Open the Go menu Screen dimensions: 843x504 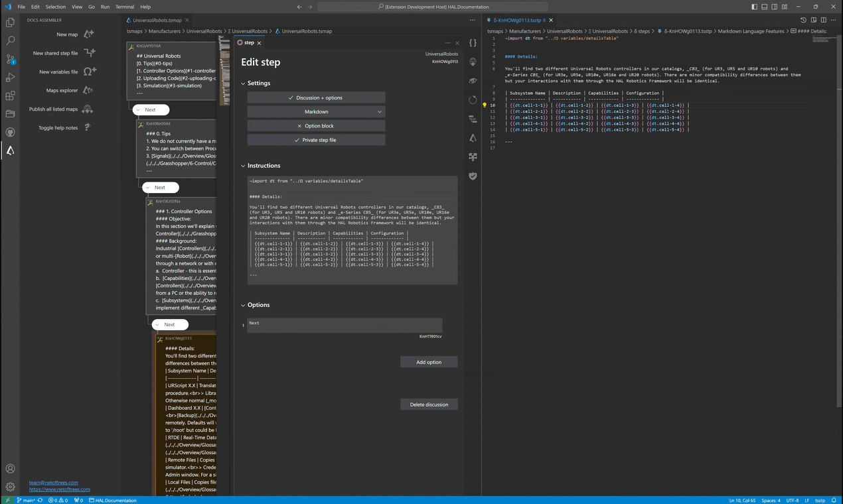[92, 7]
